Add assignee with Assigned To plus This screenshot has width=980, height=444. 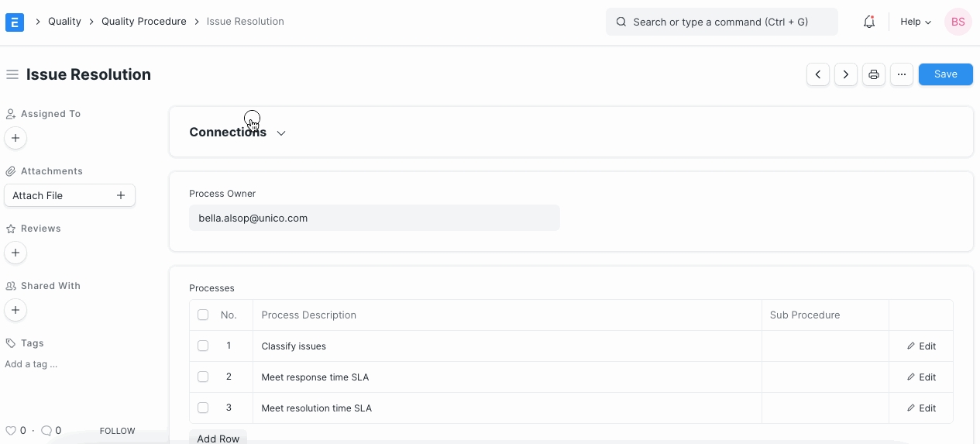(x=15, y=138)
